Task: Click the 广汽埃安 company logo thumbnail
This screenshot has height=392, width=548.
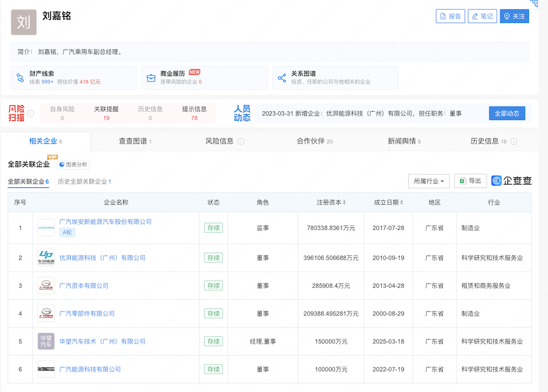Action: tap(46, 226)
